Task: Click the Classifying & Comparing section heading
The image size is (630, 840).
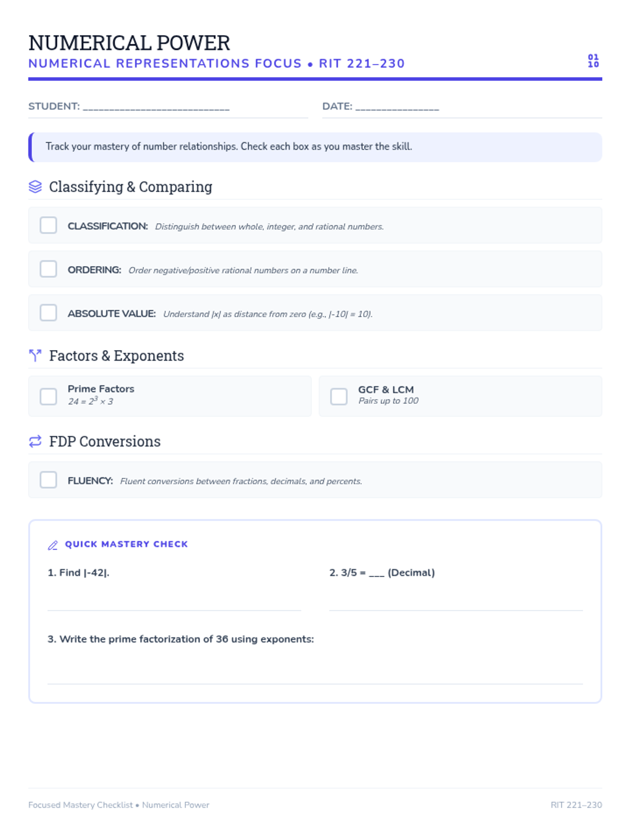Action: pos(130,187)
